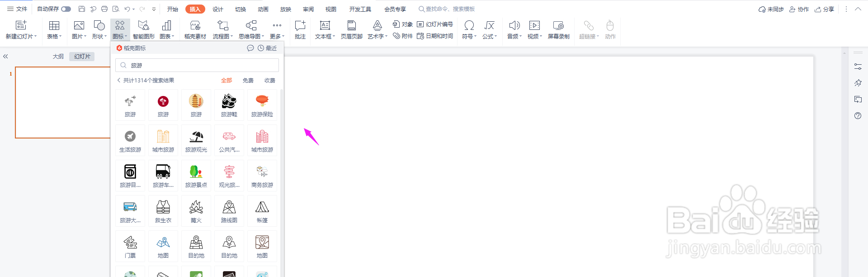Switch to the 开始 ribbon tab
This screenshot has width=868, height=277.
click(173, 9)
